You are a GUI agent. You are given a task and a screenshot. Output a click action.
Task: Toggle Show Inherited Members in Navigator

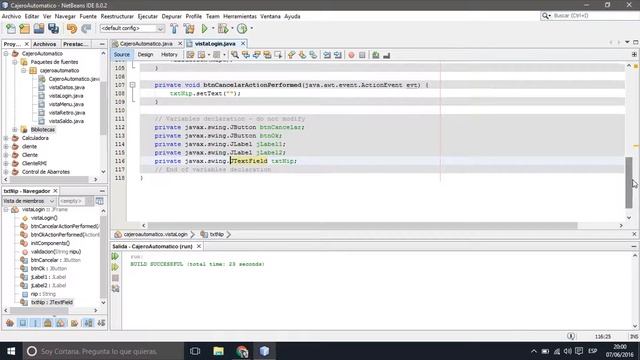[10, 323]
